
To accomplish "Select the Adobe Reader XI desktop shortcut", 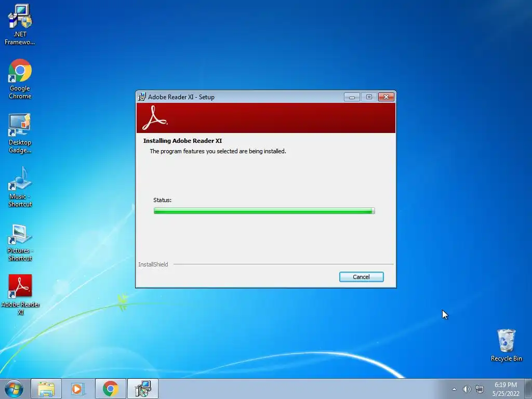I will [20, 295].
